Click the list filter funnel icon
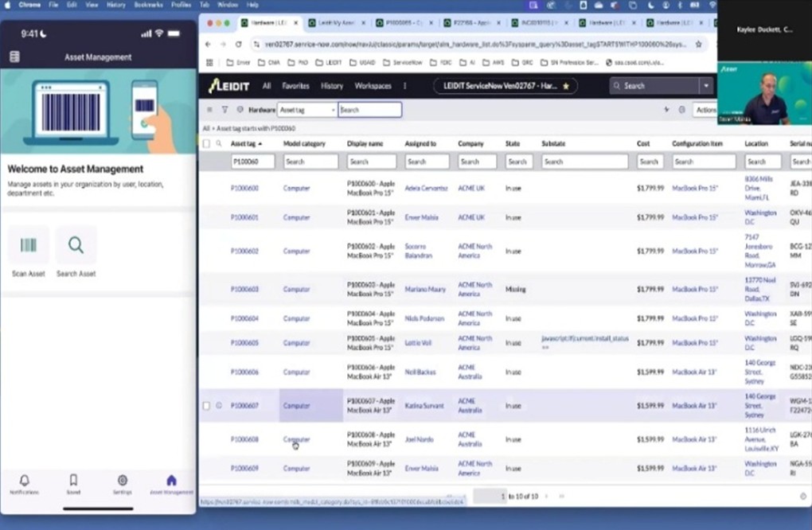 point(225,110)
